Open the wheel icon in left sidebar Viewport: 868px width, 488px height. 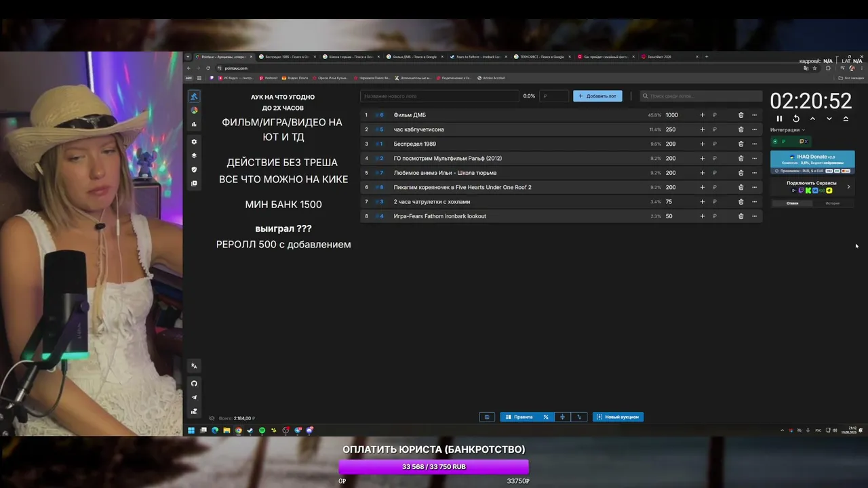coord(194,110)
